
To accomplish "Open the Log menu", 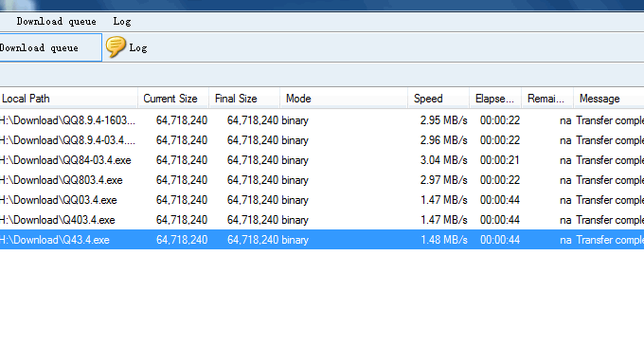I will pyautogui.click(x=122, y=22).
